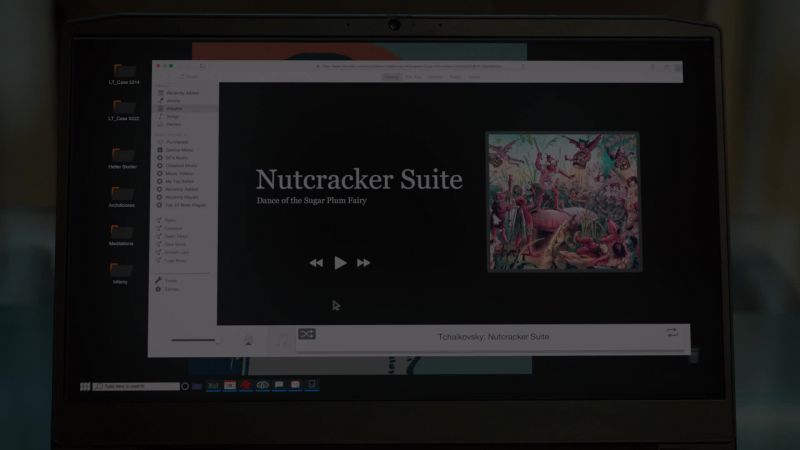Open the Recently Played playlist
Viewport: 800px width, 450px height.
tap(178, 197)
